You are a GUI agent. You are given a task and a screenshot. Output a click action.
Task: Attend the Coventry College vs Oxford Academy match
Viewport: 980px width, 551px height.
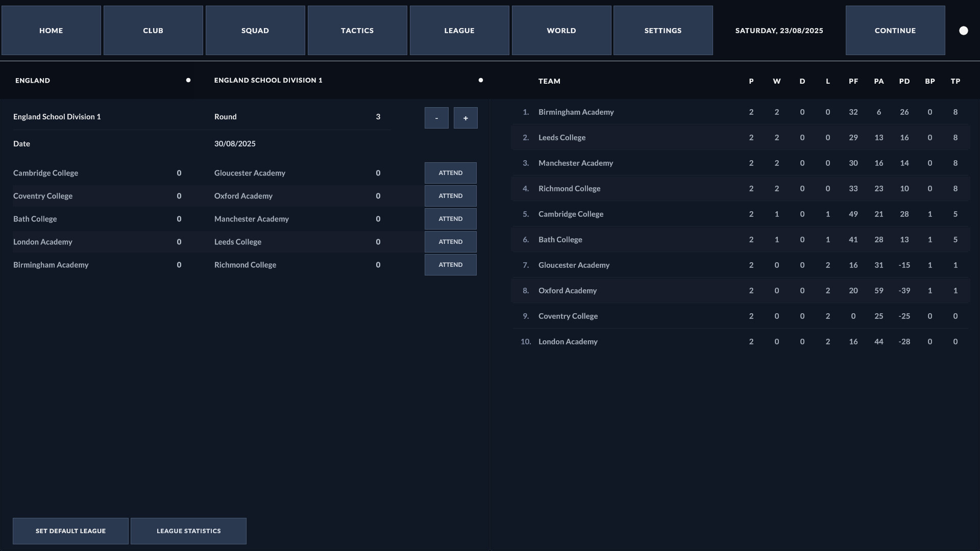(x=451, y=196)
